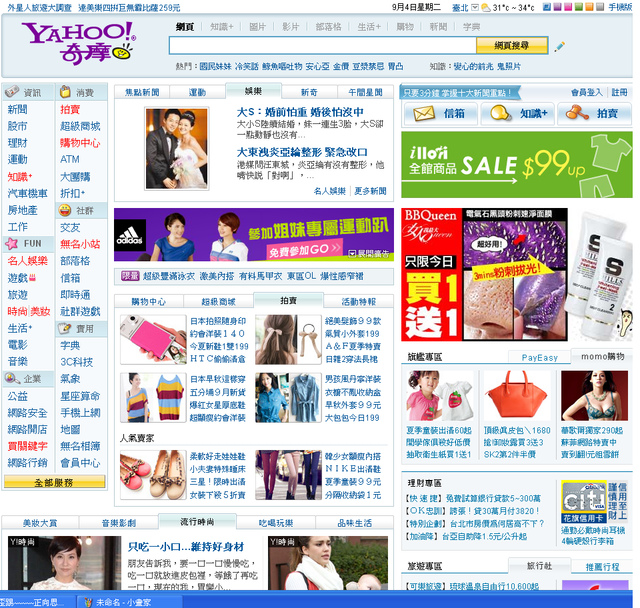Select the 活動特報 shopping tab

[358, 302]
